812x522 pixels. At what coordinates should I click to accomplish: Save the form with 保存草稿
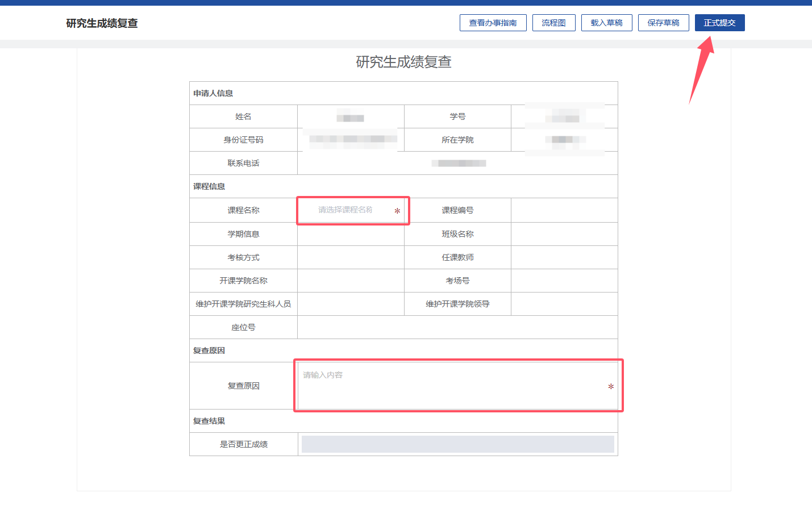663,23
